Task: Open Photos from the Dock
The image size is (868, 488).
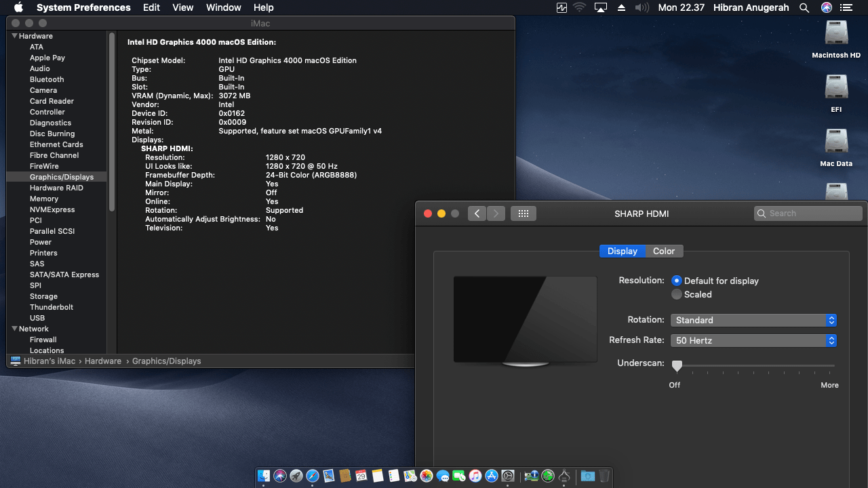Action: coord(427,476)
